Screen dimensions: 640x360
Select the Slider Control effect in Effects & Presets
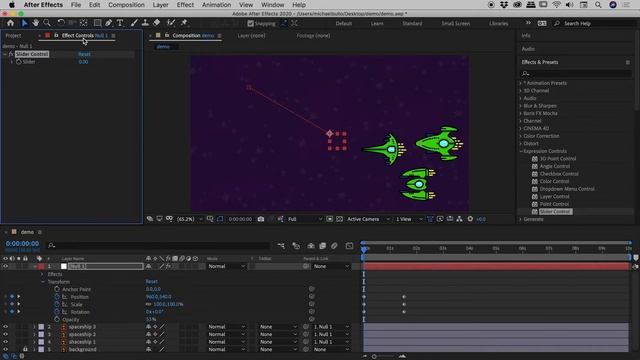(x=555, y=211)
